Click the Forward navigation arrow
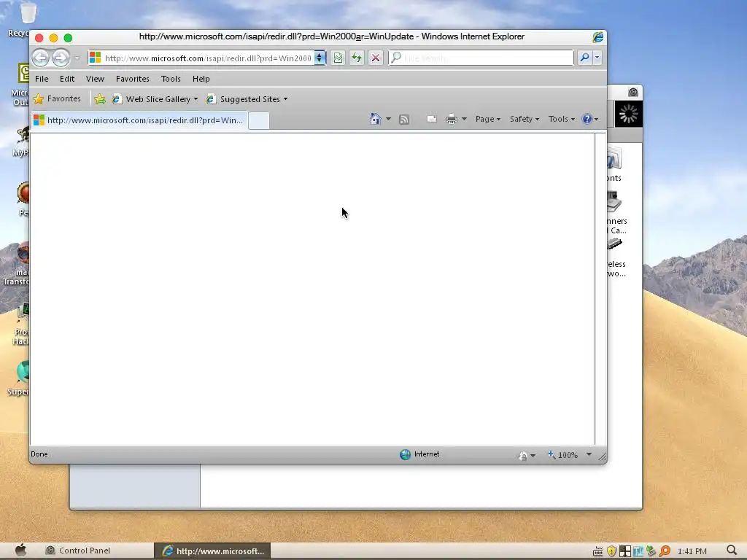 pos(61,58)
